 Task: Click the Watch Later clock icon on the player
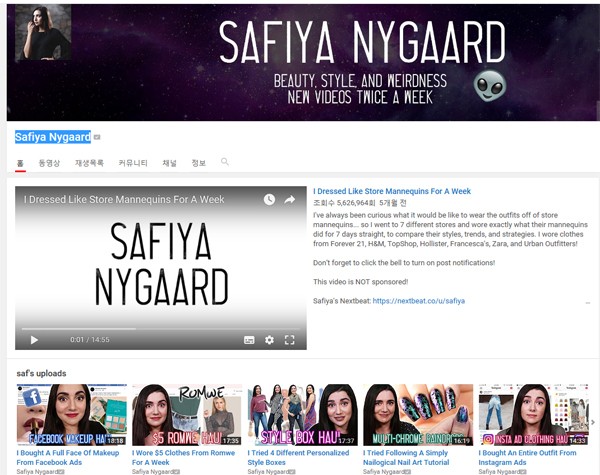269,199
